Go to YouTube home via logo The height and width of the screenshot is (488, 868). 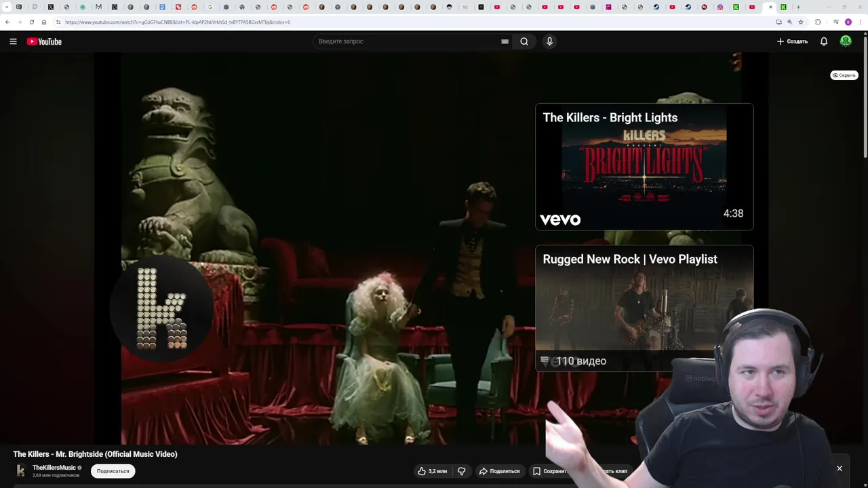point(44,41)
